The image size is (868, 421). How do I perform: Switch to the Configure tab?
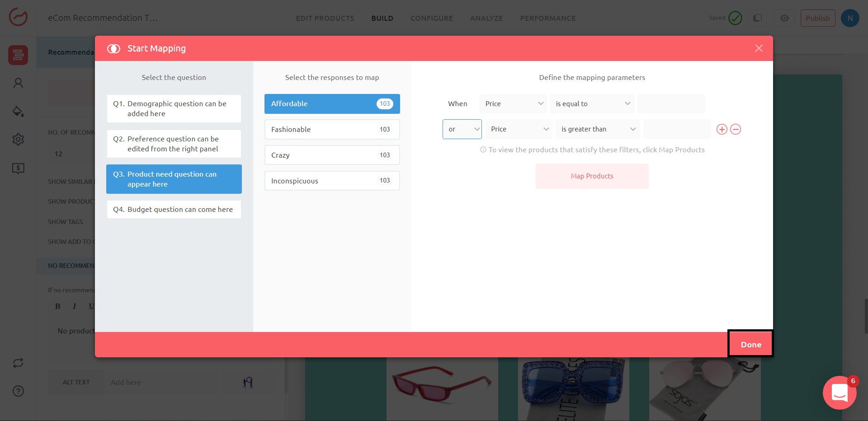click(x=432, y=19)
